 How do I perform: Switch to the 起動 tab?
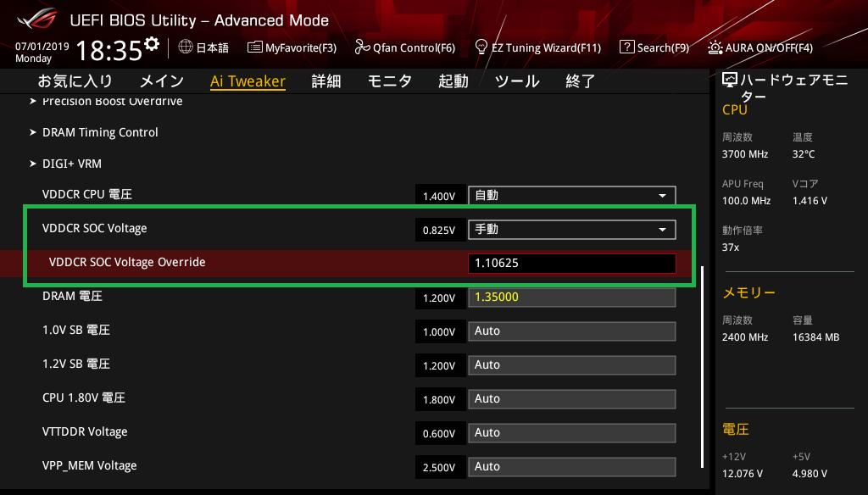point(453,81)
